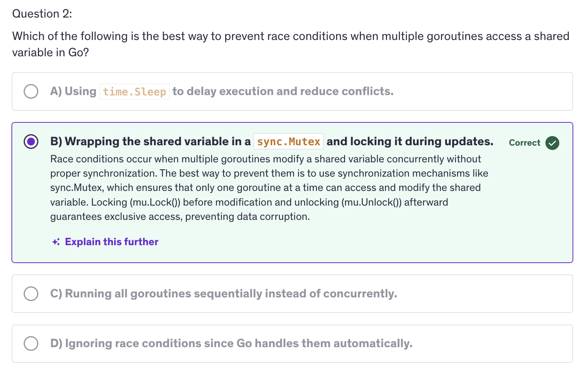Click 'Go handles them automatically' in option D
The height and width of the screenshot is (381, 588).
(324, 343)
